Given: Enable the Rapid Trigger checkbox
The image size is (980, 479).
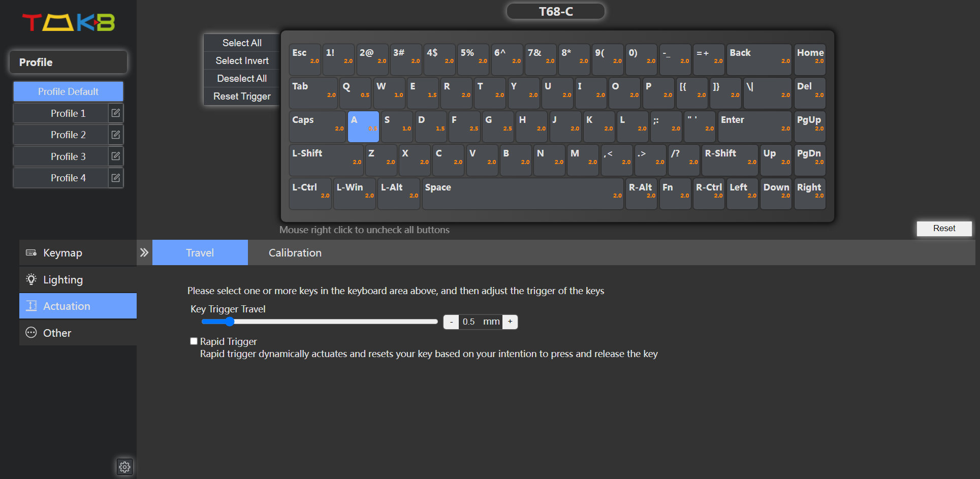Looking at the screenshot, I should coord(194,341).
